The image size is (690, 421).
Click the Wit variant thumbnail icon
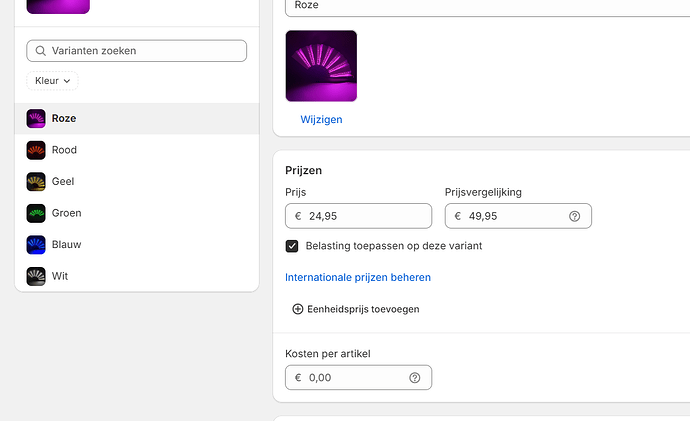tap(36, 276)
